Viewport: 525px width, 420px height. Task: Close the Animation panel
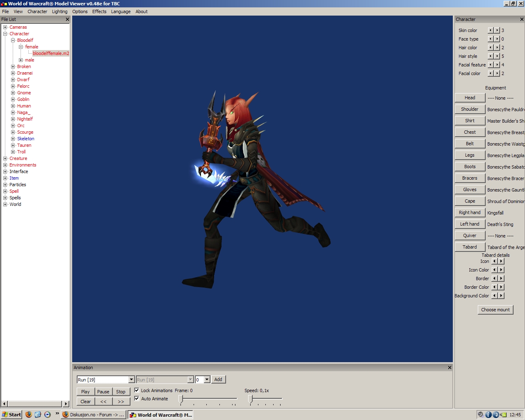point(450,367)
